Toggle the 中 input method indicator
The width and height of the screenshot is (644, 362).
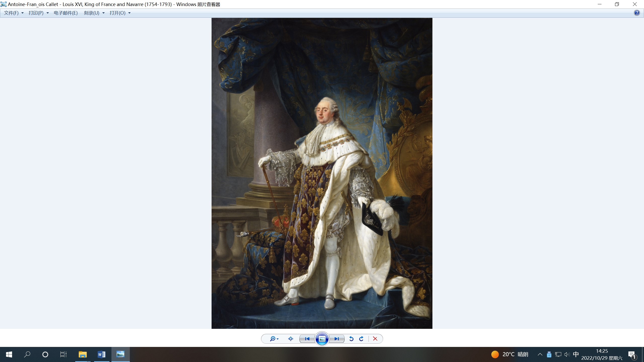(x=576, y=354)
